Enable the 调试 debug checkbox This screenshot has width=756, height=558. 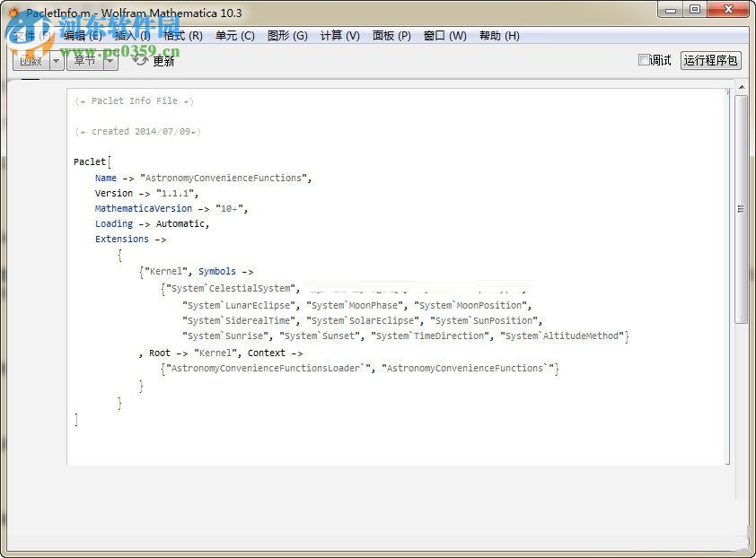pos(644,60)
